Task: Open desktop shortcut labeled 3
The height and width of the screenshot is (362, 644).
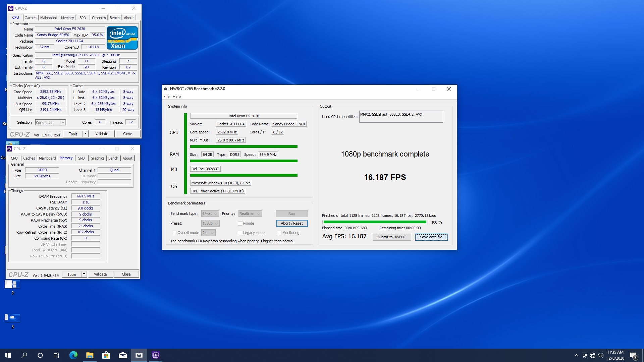Action: point(12,321)
